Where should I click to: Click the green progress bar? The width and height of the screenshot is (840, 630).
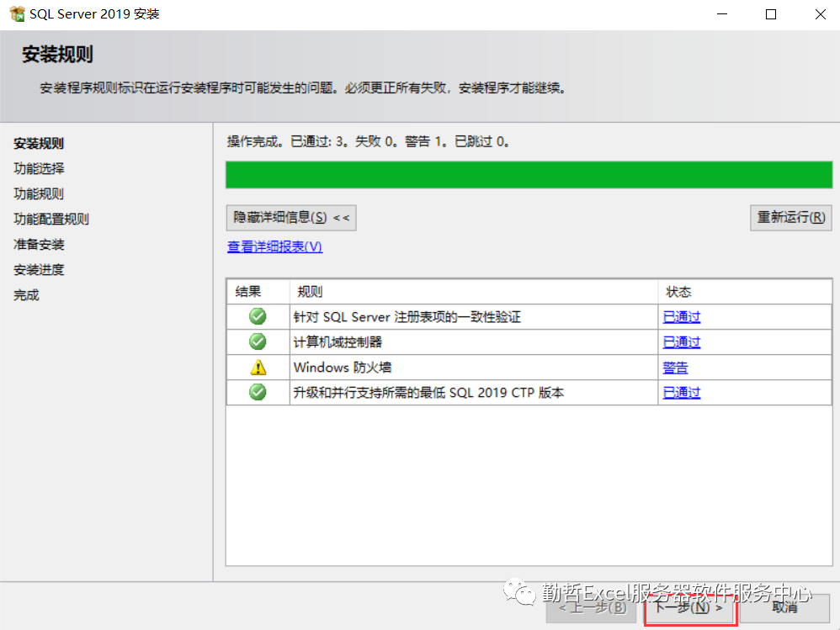click(x=529, y=174)
